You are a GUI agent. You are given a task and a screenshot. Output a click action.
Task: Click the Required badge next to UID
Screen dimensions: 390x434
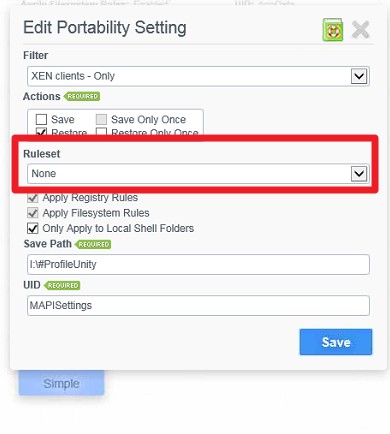(62, 286)
